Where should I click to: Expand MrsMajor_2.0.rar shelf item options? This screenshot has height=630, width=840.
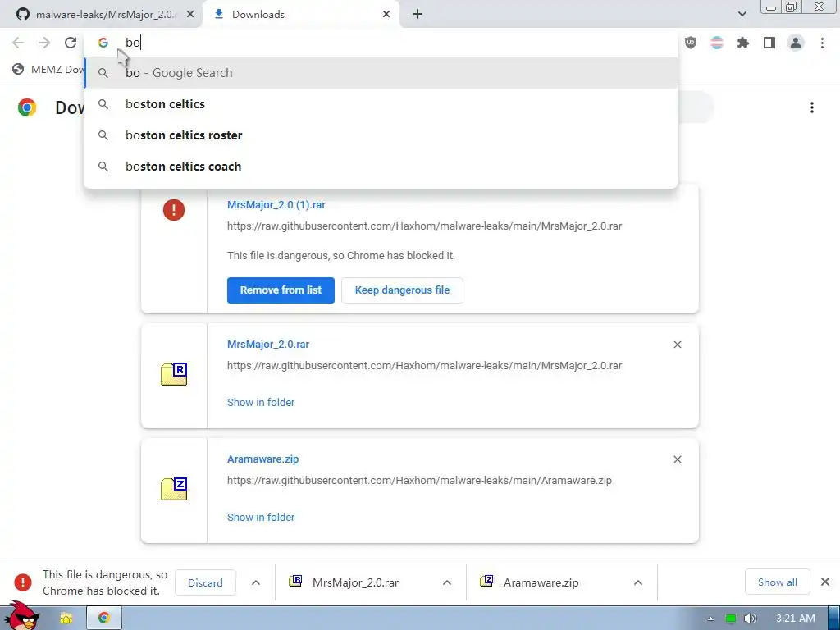447,583
